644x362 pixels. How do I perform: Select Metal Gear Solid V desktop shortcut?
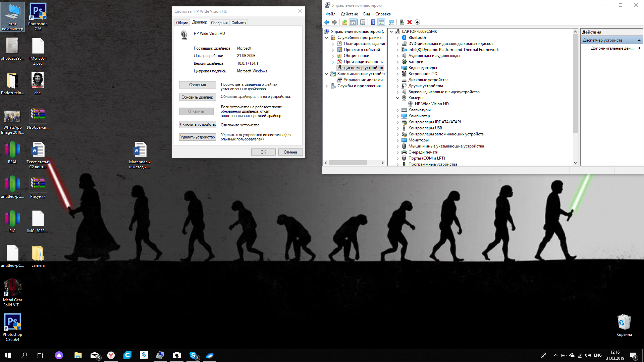12,293
